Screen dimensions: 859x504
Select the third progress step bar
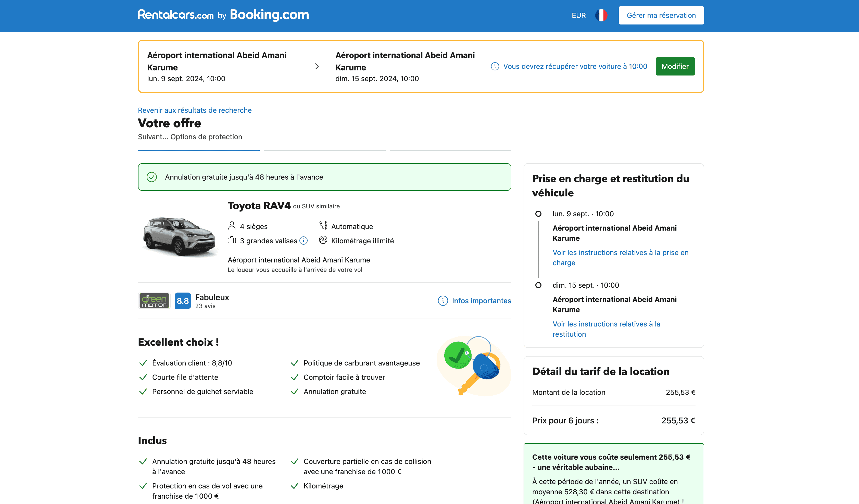[450, 150]
